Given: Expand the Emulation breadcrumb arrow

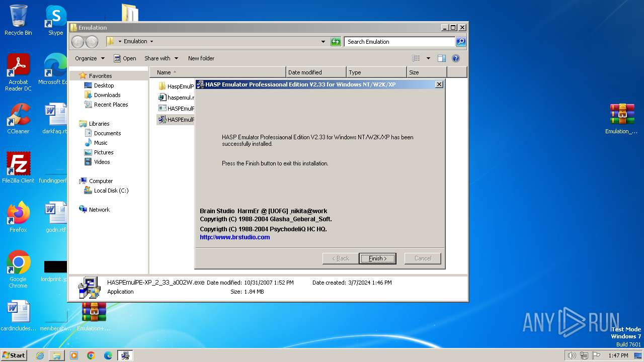Looking at the screenshot, I should click(x=151, y=42).
